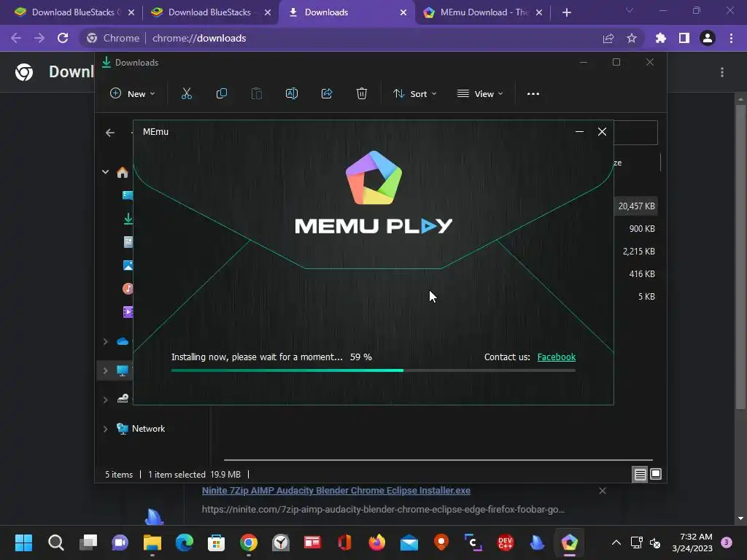The height and width of the screenshot is (560, 747).
Task: Switch to large thumbnails view in status bar
Action: 656,474
